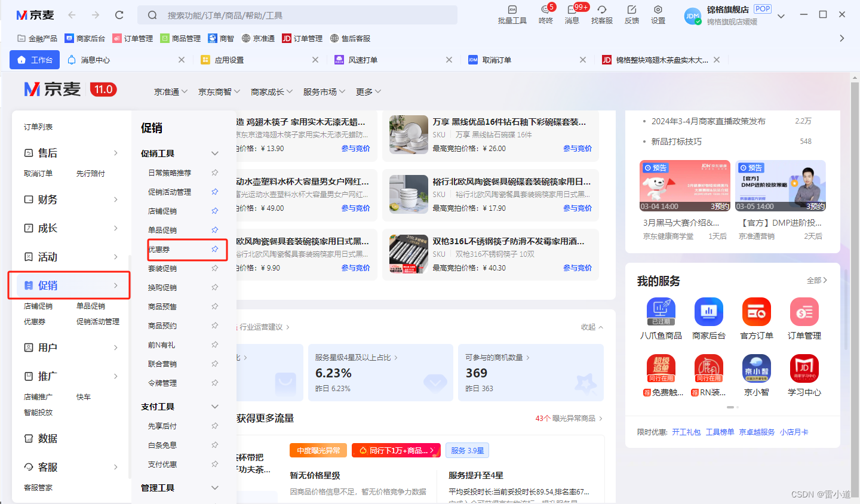
Task: Switch to the 取消订单 tab
Action: [x=497, y=60]
